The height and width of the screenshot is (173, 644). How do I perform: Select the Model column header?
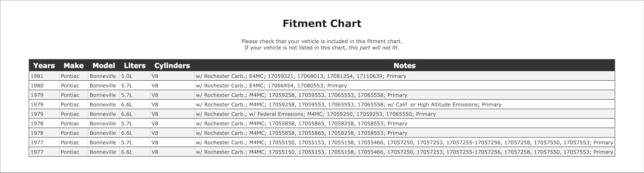103,66
